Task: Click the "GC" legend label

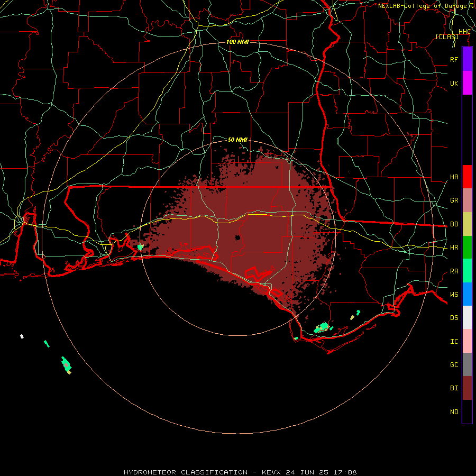Action: click(x=454, y=365)
